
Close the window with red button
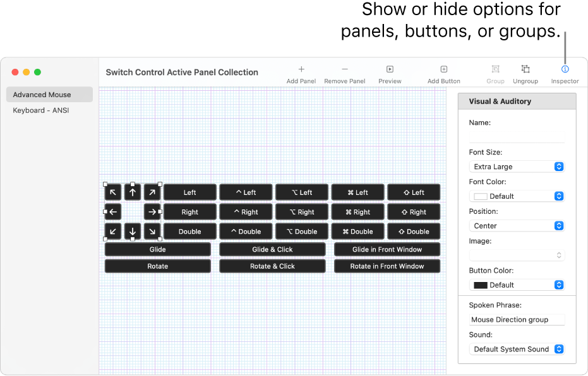(x=15, y=72)
